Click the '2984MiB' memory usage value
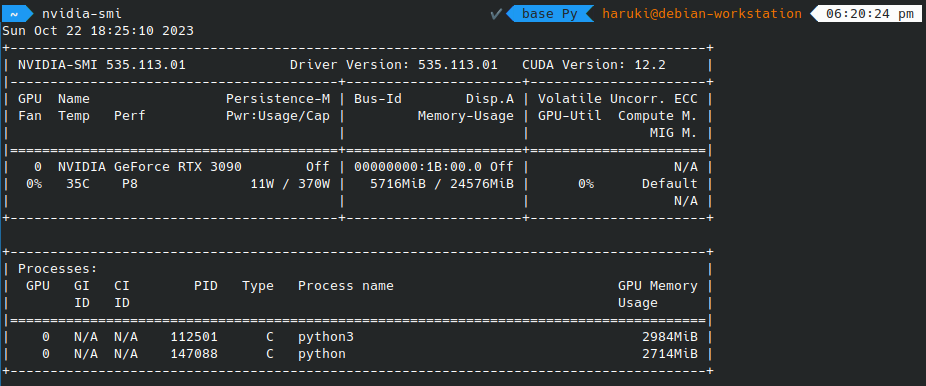 pyautogui.click(x=669, y=338)
